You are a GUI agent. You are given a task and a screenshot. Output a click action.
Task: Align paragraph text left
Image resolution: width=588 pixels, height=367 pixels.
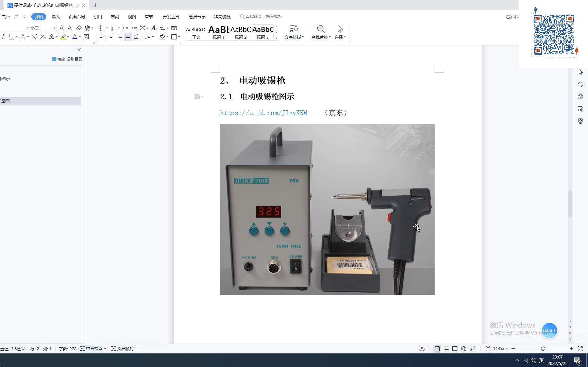point(102,37)
